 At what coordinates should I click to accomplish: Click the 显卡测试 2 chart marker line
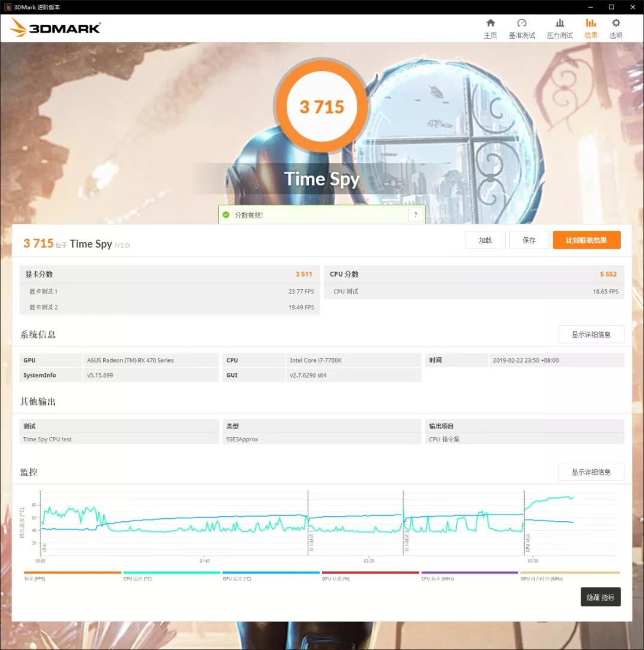pyautogui.click(x=403, y=522)
